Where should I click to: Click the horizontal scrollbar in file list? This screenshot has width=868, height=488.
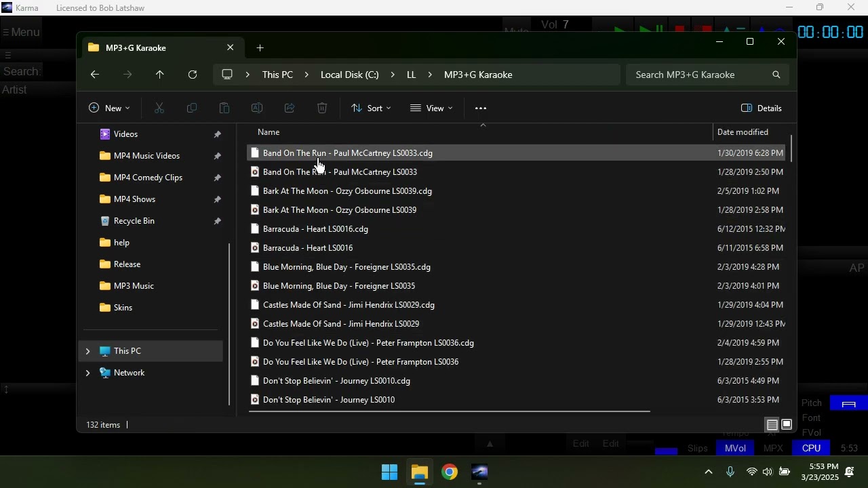450,411
